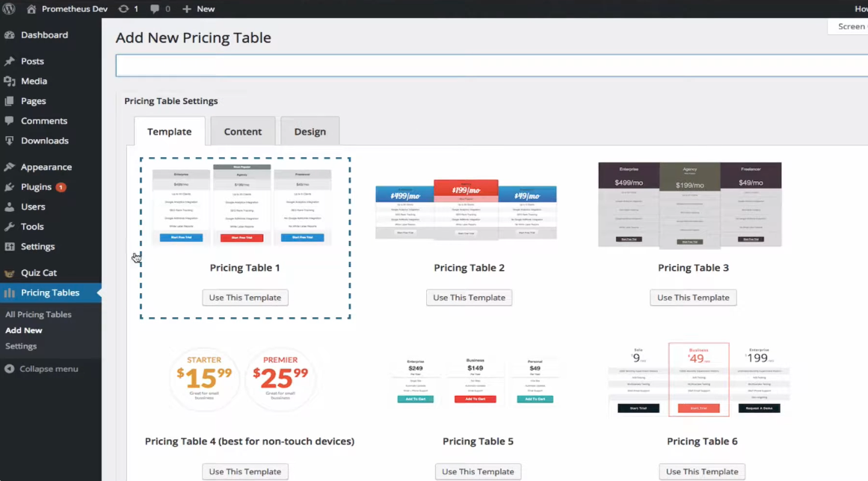Open the Prometheus Dev site menu
Viewport: 868px width, 481px height.
pyautogui.click(x=72, y=9)
